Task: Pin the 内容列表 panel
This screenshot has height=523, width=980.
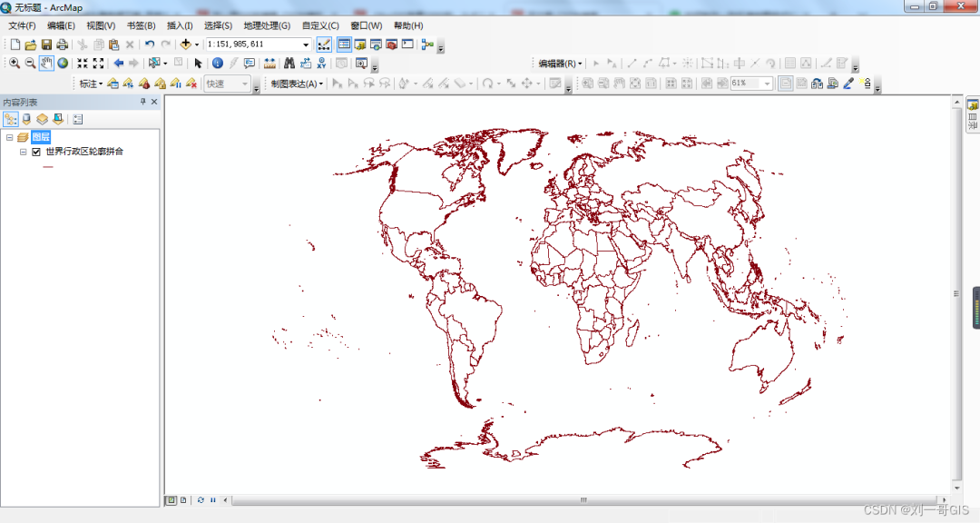Action: pyautogui.click(x=142, y=102)
